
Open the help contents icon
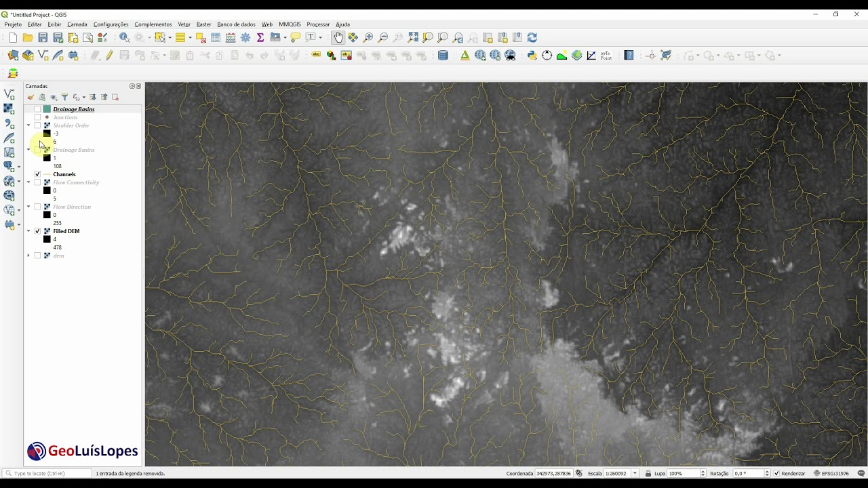click(629, 56)
